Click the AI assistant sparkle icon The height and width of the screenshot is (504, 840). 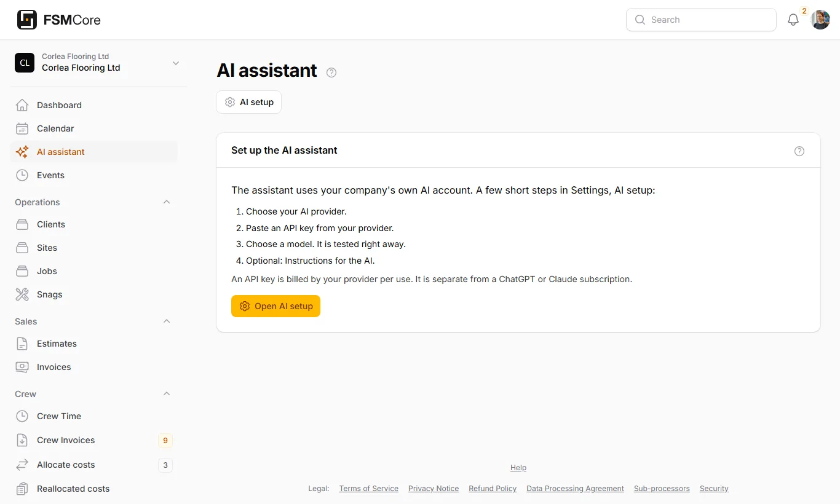coord(22,152)
